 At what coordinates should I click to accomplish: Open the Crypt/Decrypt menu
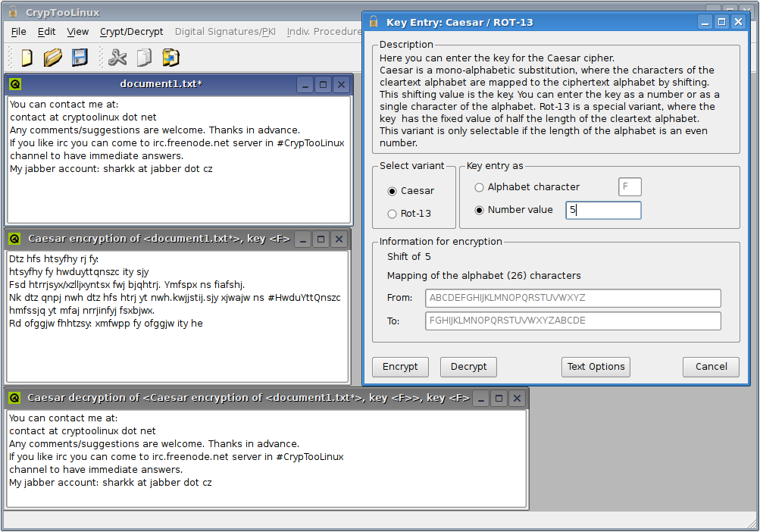point(131,32)
